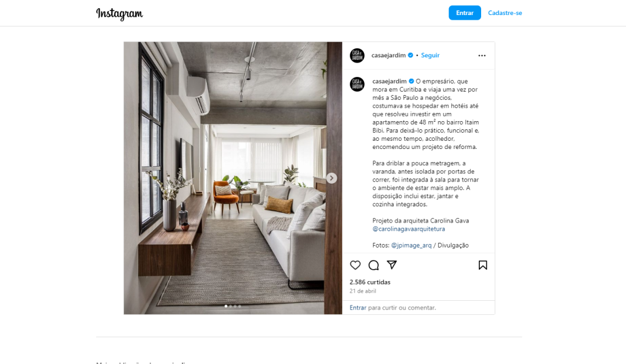Click the Instagram logo

click(119, 13)
